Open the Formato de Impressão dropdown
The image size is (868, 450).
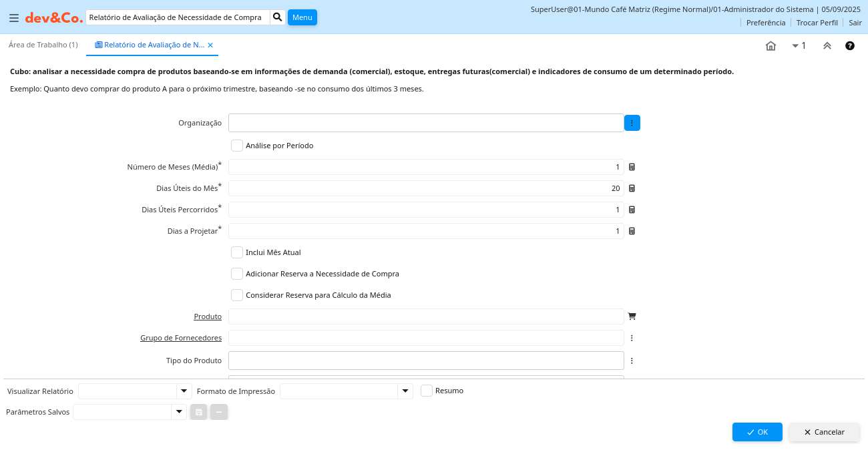click(405, 391)
